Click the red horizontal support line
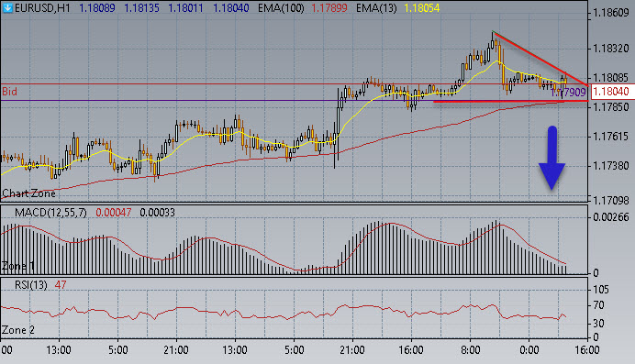This screenshot has width=635, height=364. tap(498, 102)
